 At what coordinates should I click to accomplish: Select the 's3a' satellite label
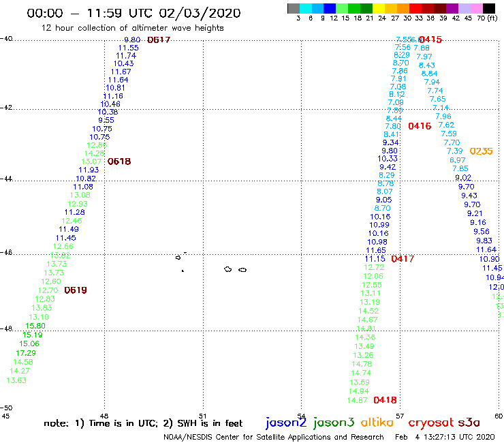click(469, 423)
